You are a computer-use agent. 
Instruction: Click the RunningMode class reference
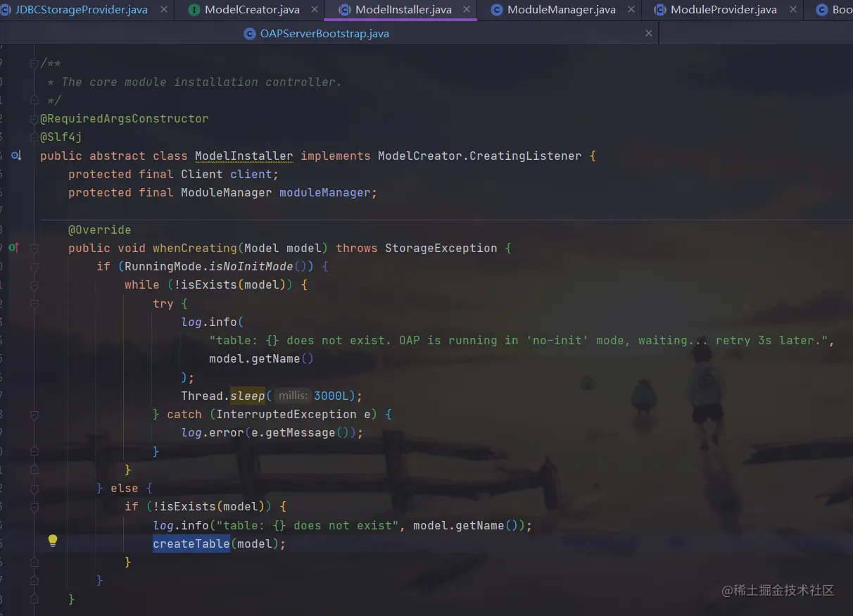pos(163,266)
